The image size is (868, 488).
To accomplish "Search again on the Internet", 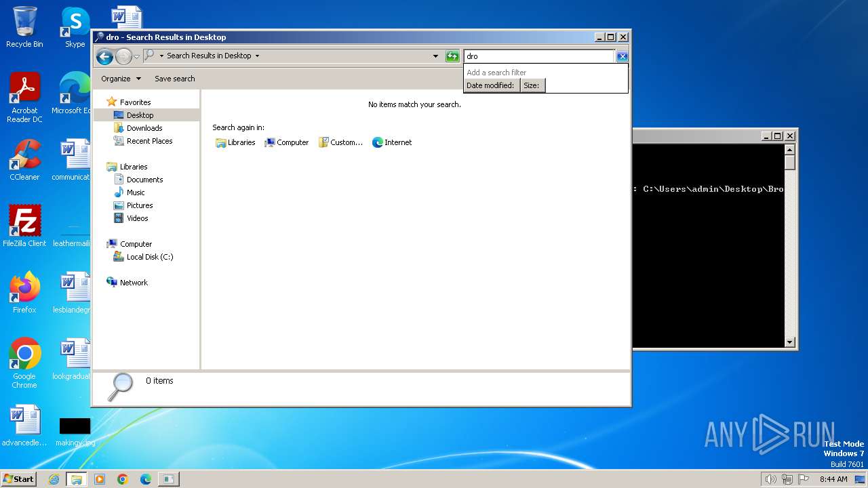I will click(392, 142).
